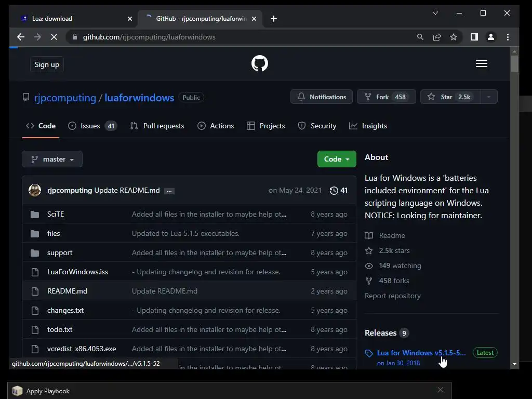Viewport: 532px width, 399px height.
Task: Click the scrollbar down arrow
Action: pyautogui.click(x=514, y=364)
